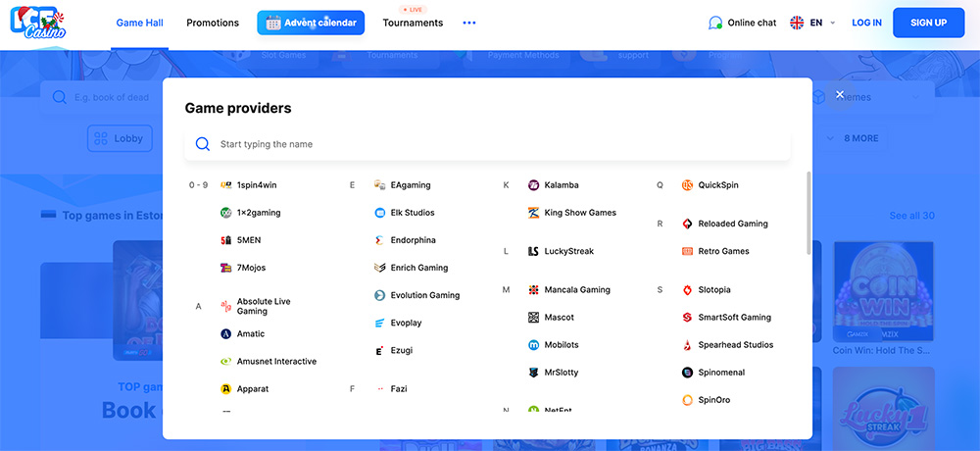Click the LOG IN link
This screenshot has width=980, height=451.
[866, 23]
